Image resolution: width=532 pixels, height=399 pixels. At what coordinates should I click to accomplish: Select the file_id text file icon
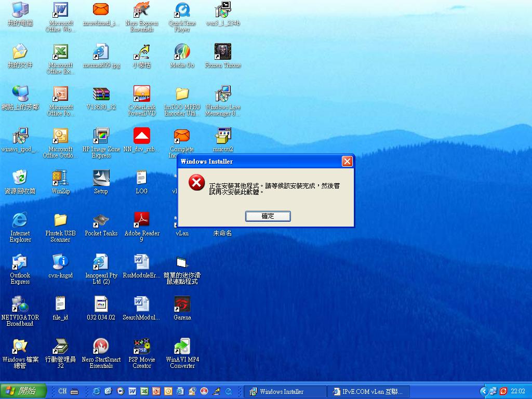60,309
